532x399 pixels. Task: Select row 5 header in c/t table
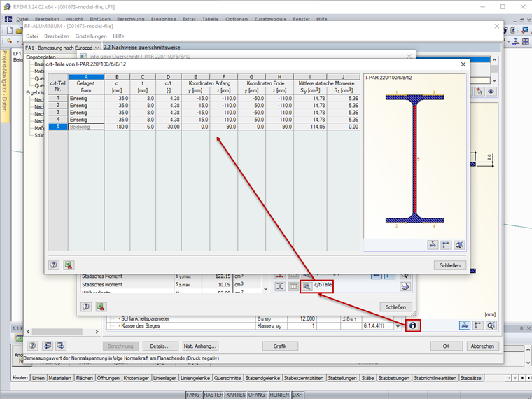pos(58,127)
